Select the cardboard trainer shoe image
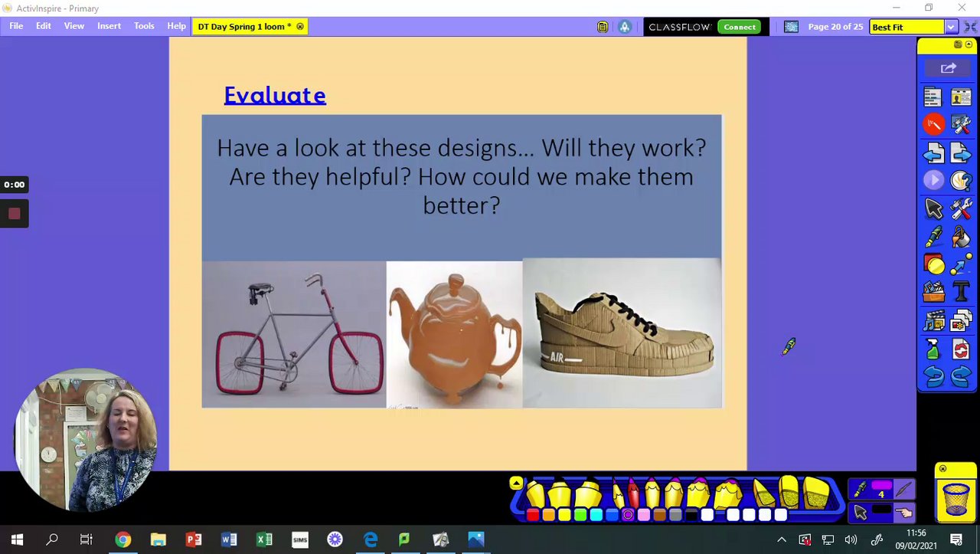Viewport: 980px width, 554px height. tap(622, 333)
